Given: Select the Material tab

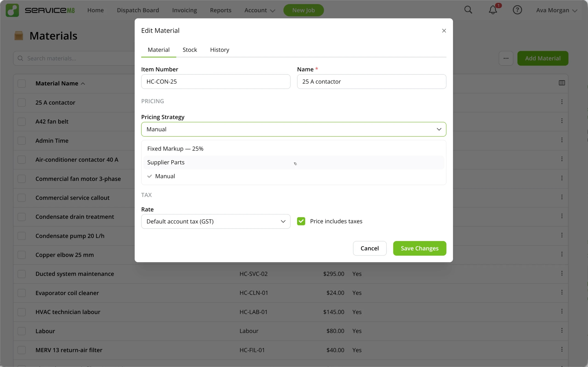Looking at the screenshot, I should click(x=158, y=50).
